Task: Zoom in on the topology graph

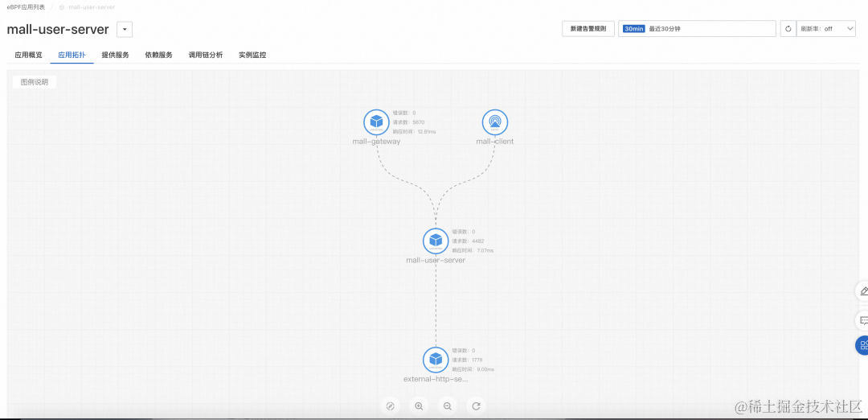Action: coord(419,406)
